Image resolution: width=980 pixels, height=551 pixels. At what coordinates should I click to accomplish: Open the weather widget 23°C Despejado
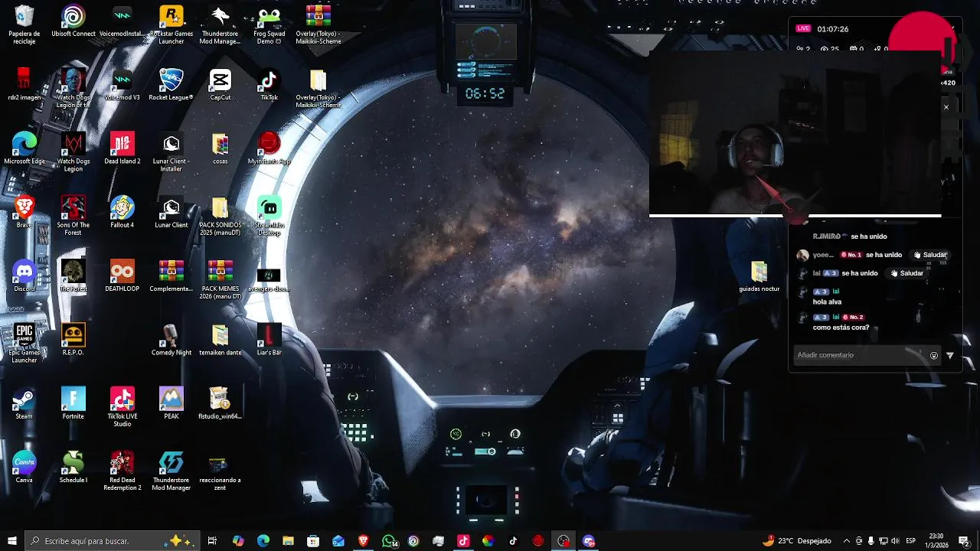pyautogui.click(x=797, y=541)
